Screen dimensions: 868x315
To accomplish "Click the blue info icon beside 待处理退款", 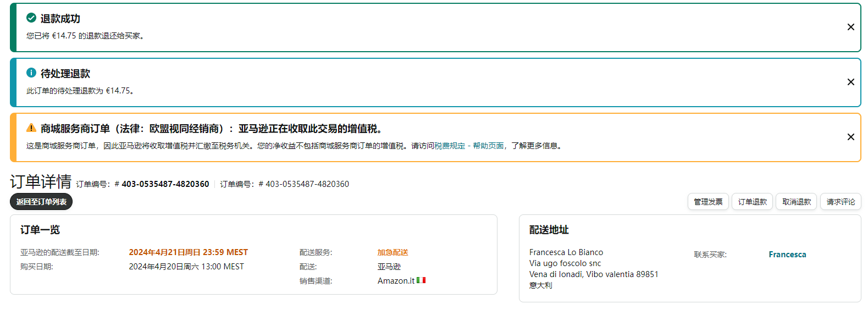I will click(x=31, y=73).
